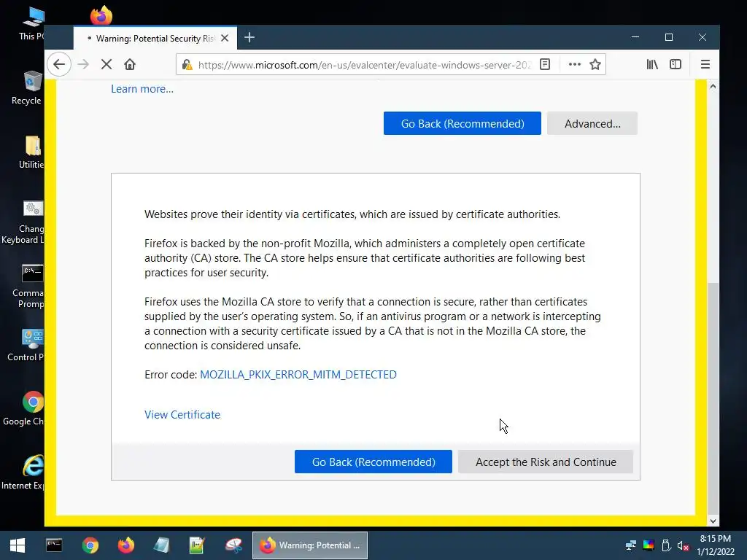
Task: Open the View Certificate link
Action: pos(182,415)
